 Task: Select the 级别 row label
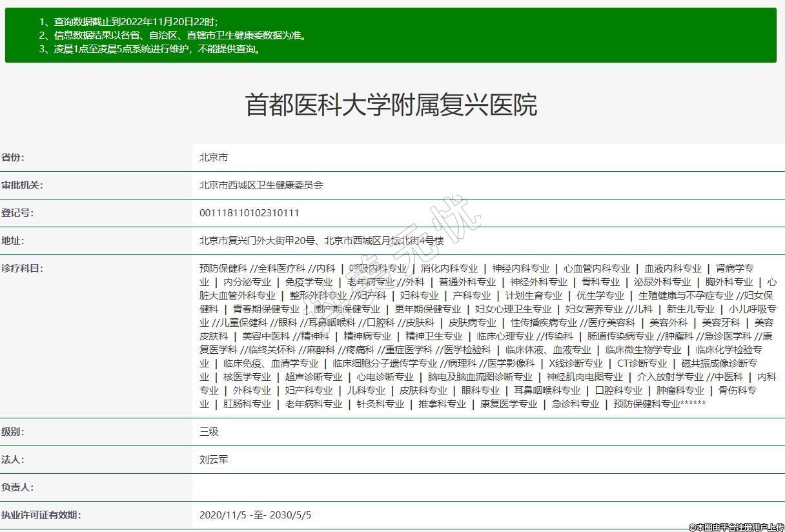click(x=13, y=432)
